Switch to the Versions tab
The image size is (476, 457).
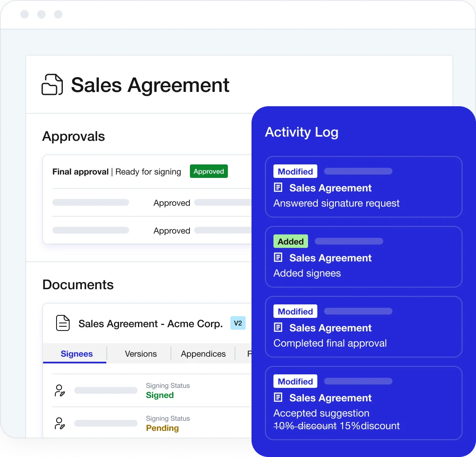tap(140, 354)
